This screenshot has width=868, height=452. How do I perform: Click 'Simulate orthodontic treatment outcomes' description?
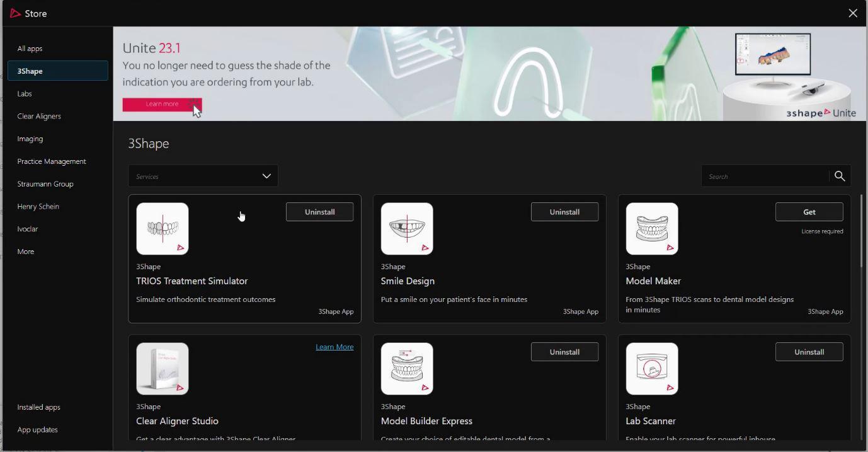click(206, 299)
